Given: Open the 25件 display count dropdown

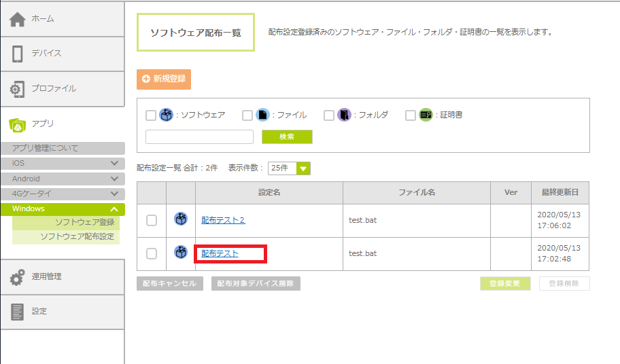Looking at the screenshot, I should (x=290, y=168).
